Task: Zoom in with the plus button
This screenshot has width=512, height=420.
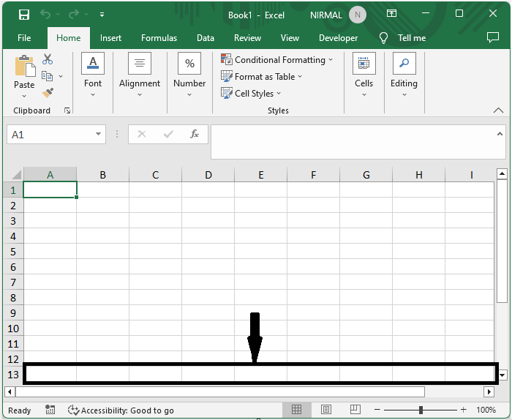Action: point(463,410)
